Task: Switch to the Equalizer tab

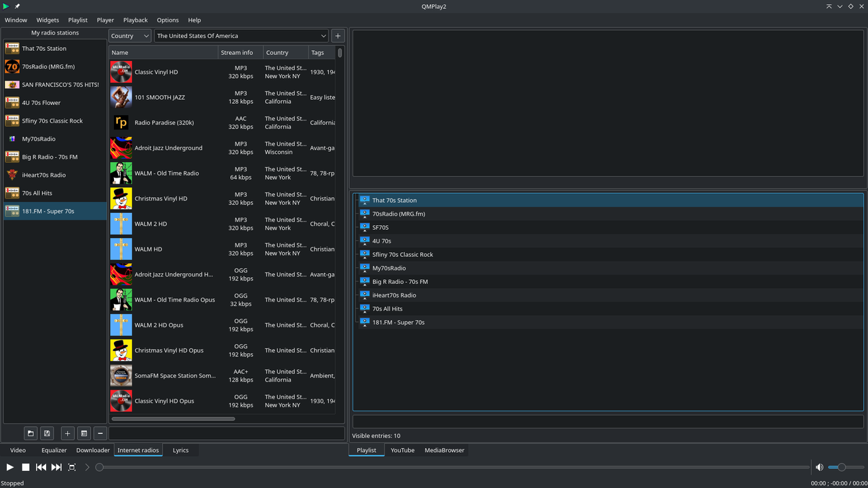Action: point(54,450)
